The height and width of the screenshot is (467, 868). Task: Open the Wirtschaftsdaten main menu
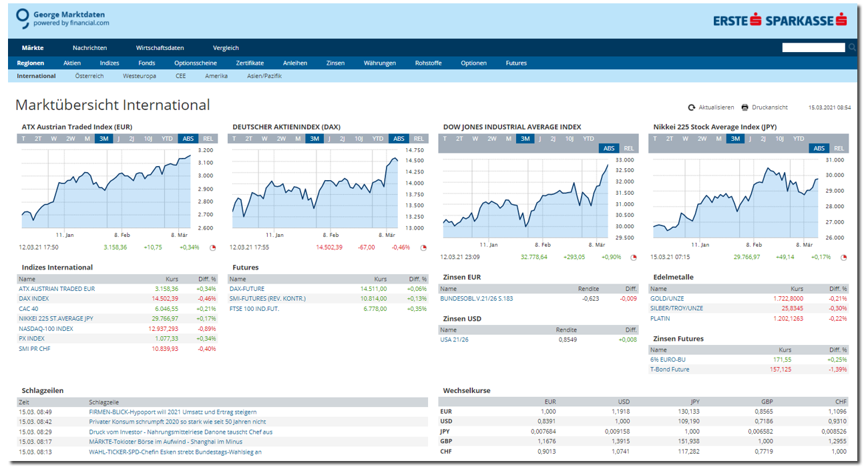tap(160, 48)
